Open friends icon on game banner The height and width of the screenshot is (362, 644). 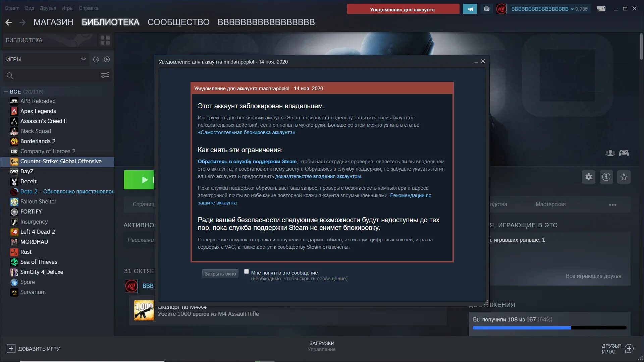pos(610,153)
